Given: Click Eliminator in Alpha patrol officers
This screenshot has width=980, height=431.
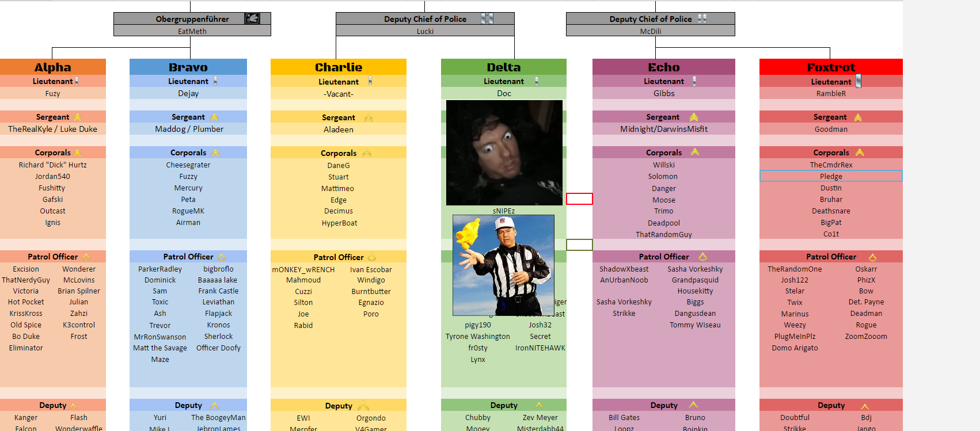Looking at the screenshot, I should click(x=26, y=348).
